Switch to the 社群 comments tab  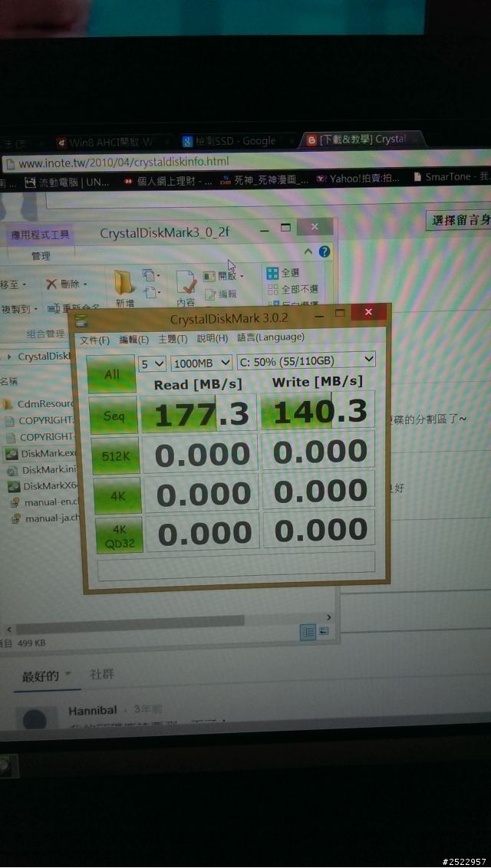[x=102, y=674]
